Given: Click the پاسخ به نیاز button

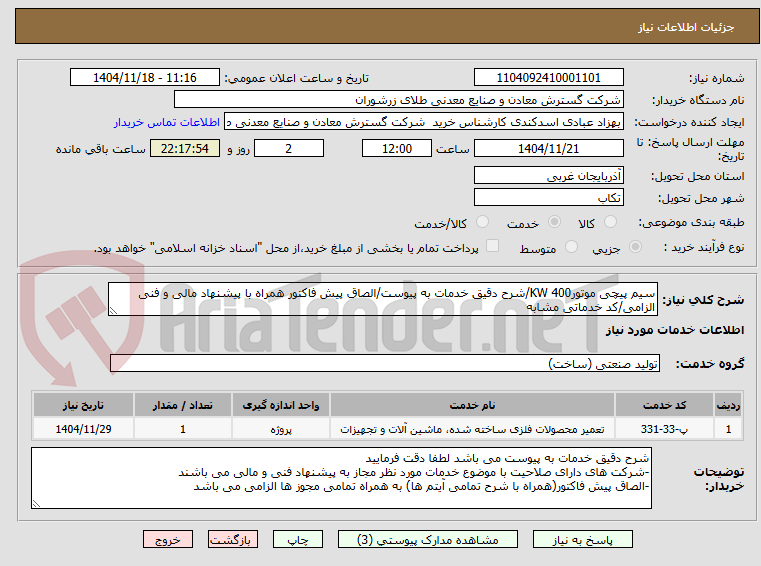Looking at the screenshot, I should (582, 539).
